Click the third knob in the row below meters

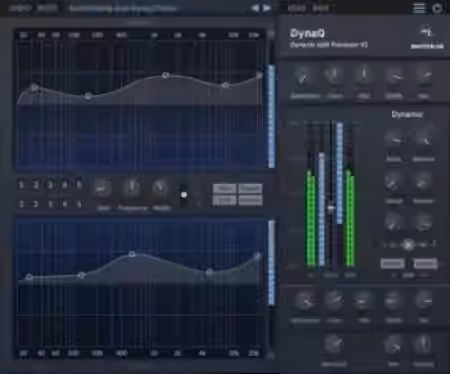point(363,301)
